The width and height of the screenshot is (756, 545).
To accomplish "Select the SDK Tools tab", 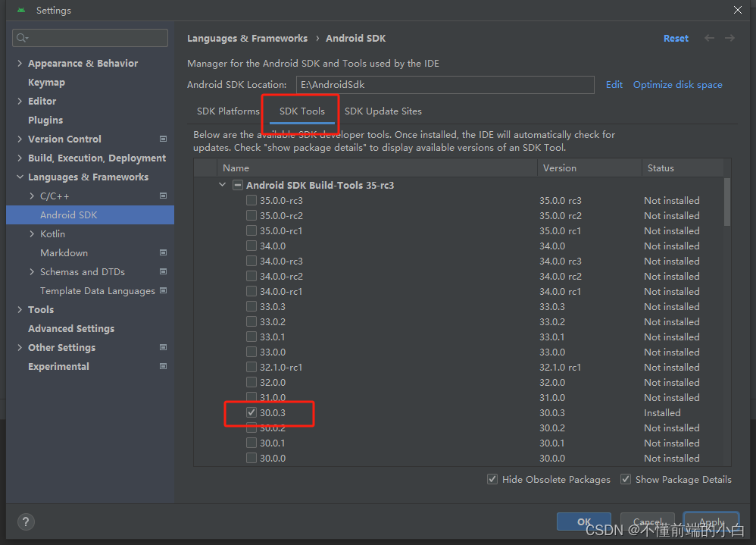I will coord(301,111).
